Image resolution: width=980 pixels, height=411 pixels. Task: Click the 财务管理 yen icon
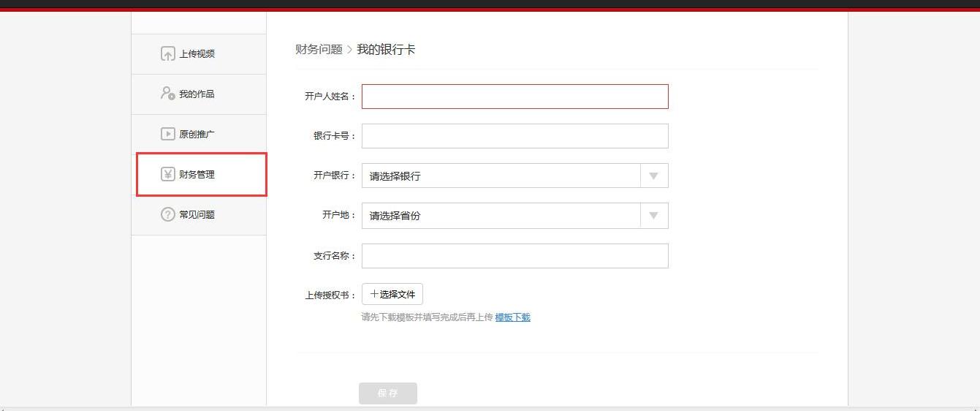click(167, 174)
